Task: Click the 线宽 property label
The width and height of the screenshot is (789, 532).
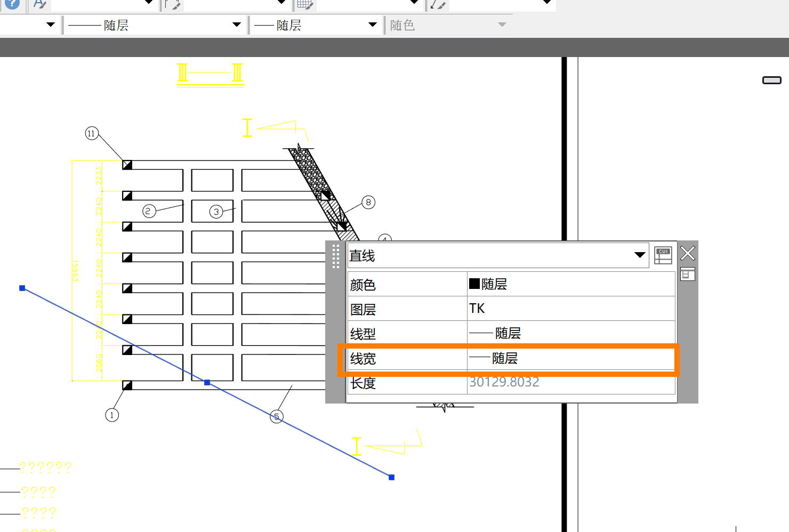Action: click(x=363, y=359)
